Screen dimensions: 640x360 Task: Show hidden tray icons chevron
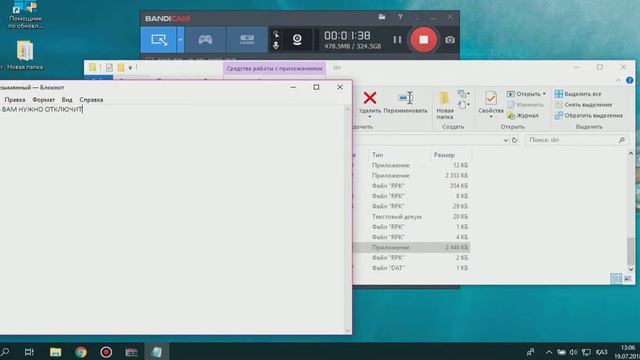(x=549, y=352)
